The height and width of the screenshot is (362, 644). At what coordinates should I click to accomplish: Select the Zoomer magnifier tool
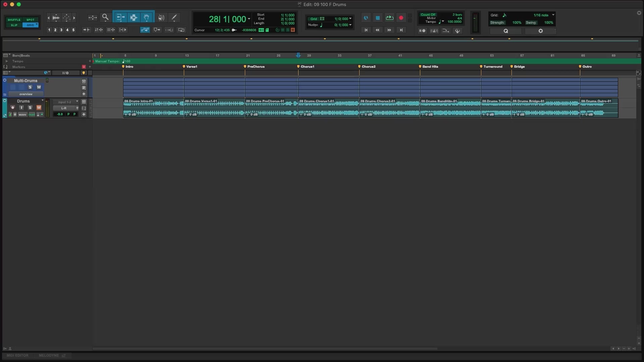[105, 17]
